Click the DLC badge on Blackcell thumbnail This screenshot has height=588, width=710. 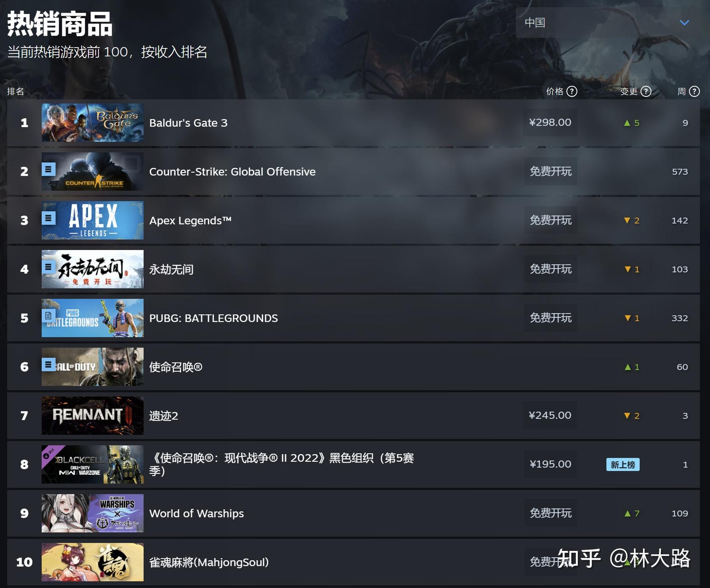coord(50,454)
